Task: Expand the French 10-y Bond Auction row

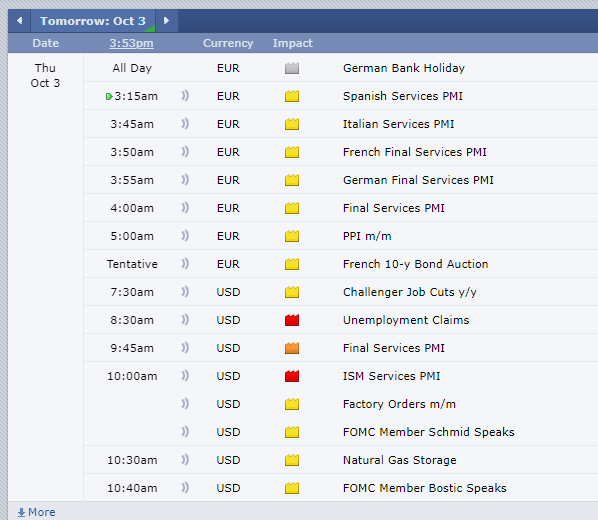Action: (341, 264)
